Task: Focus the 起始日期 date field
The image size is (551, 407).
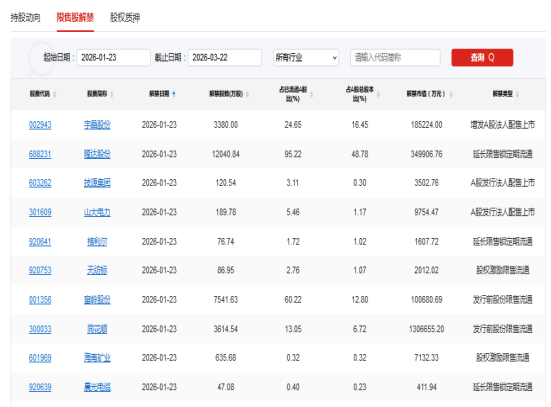Action: tap(114, 58)
